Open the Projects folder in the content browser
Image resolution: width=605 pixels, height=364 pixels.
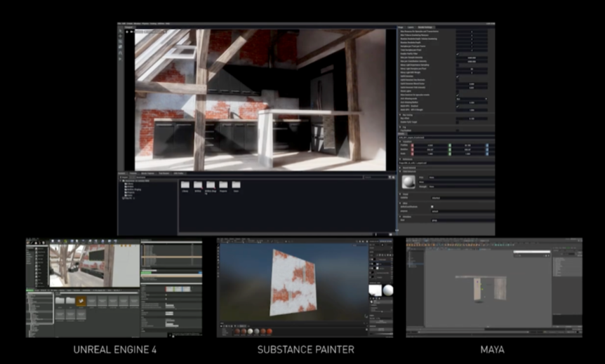[x=224, y=184]
